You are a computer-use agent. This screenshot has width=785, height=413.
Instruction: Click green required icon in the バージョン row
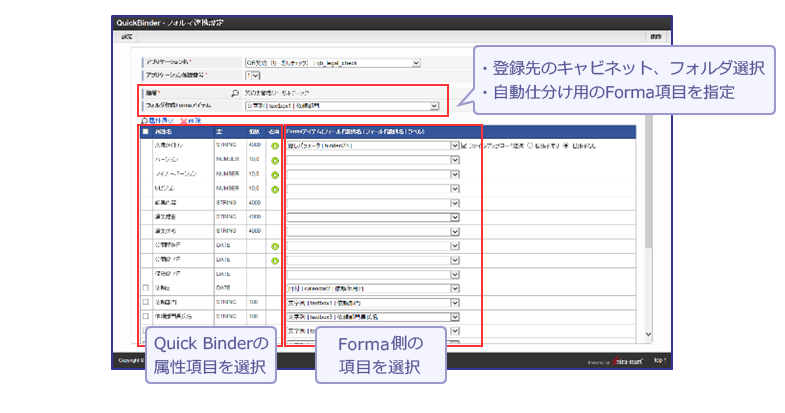click(x=275, y=160)
